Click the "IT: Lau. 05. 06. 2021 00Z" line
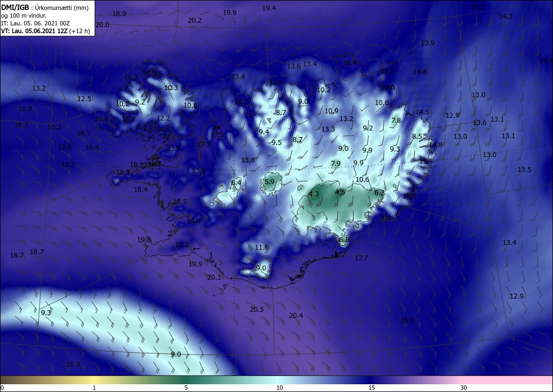The width and height of the screenshot is (553, 392). (35, 23)
